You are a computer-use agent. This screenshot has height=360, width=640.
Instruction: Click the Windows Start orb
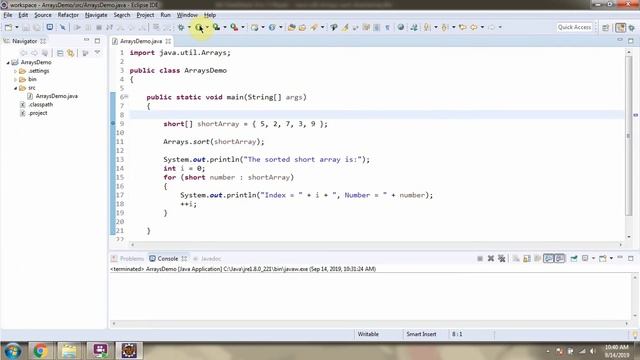(13, 351)
